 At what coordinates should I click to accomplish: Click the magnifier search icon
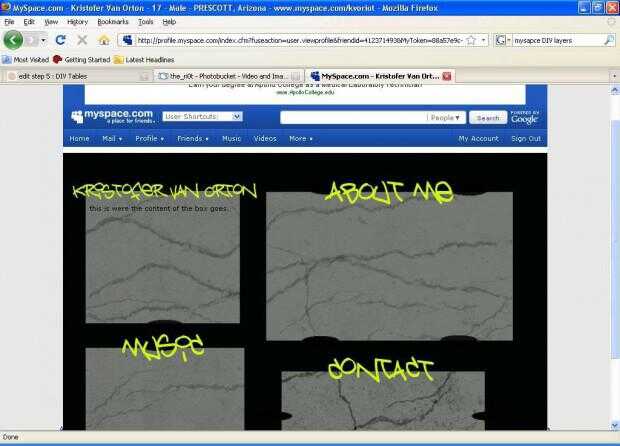609,40
